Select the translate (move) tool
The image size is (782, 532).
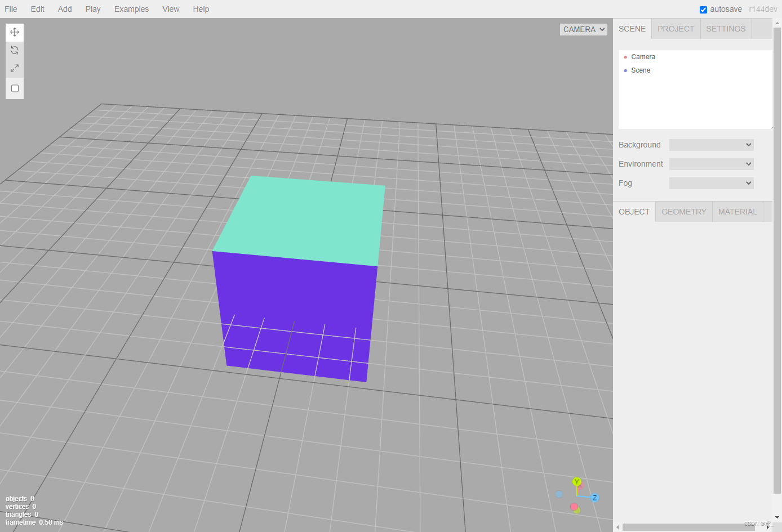click(15, 32)
